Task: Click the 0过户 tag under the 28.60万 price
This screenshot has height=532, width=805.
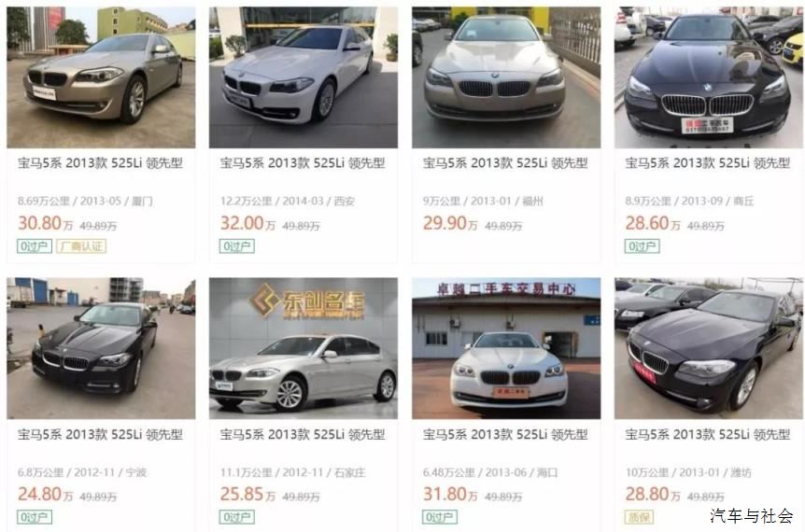Action: pyautogui.click(x=642, y=246)
